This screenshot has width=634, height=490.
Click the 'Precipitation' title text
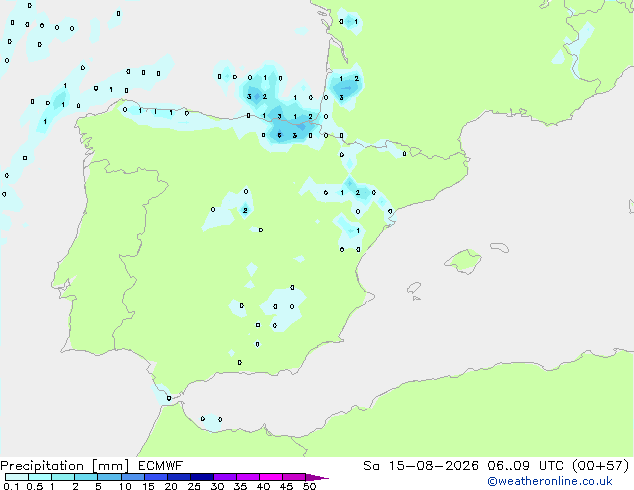point(42,466)
